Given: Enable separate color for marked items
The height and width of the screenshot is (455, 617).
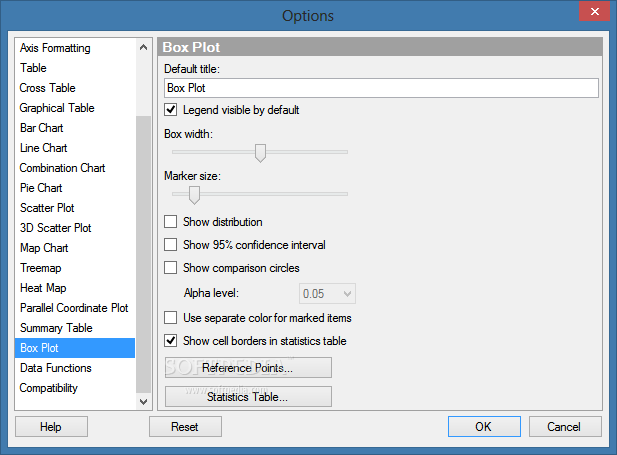Looking at the screenshot, I should [x=170, y=318].
